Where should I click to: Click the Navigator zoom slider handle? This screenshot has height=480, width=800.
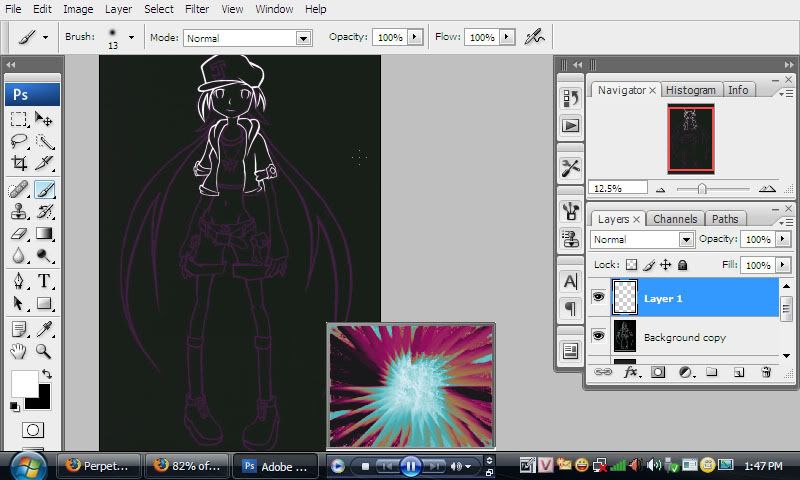[702, 189]
